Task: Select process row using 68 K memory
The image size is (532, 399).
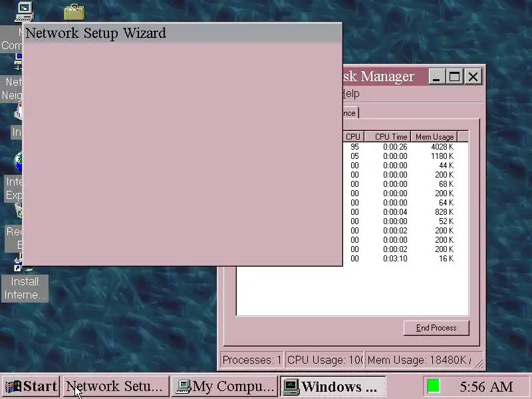Action: (x=406, y=184)
